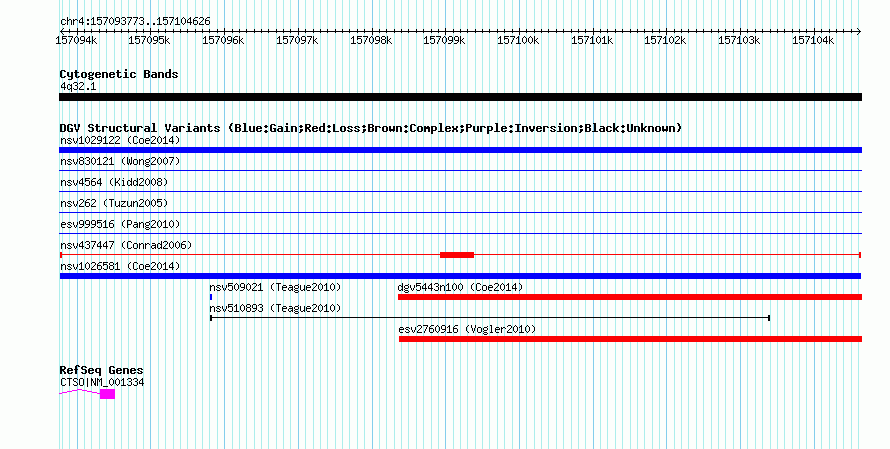Screen dimensions: 890x449
Task: Open gene label CTSO|NM_001334
Action: click(102, 383)
